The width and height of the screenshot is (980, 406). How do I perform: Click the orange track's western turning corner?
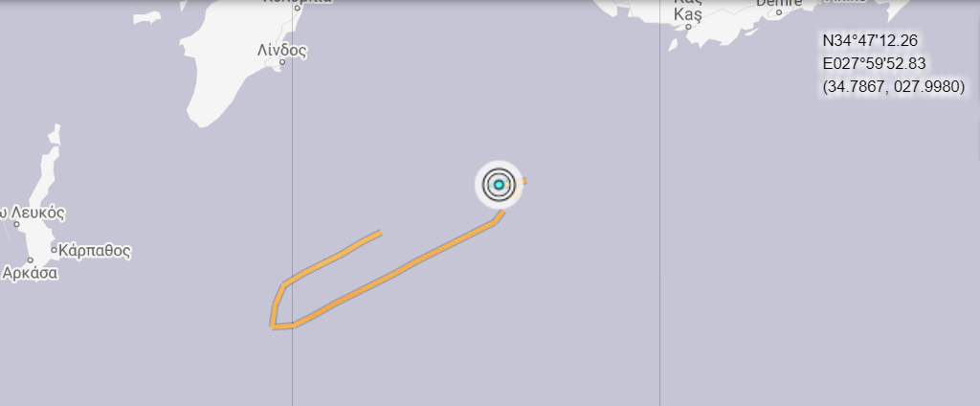pyautogui.click(x=273, y=326)
